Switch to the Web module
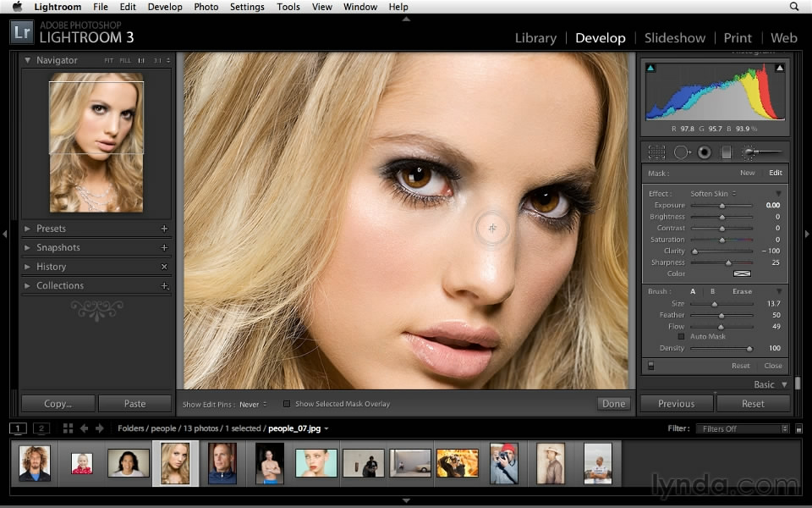812x508 pixels. coord(783,38)
